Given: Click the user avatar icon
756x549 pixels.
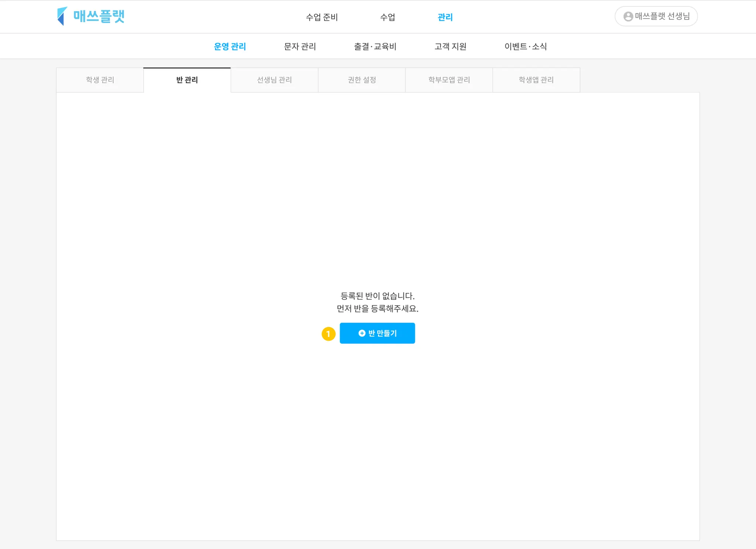Looking at the screenshot, I should point(628,17).
